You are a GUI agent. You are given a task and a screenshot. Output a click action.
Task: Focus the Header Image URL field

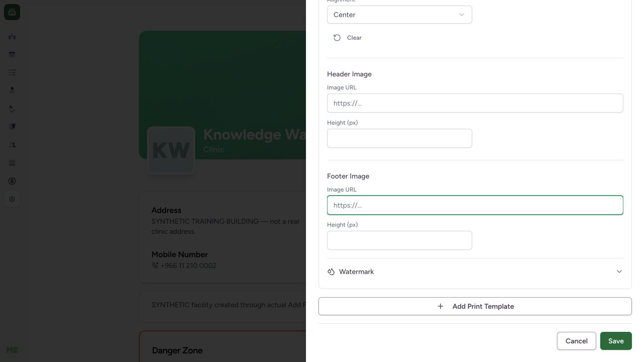coord(475,103)
